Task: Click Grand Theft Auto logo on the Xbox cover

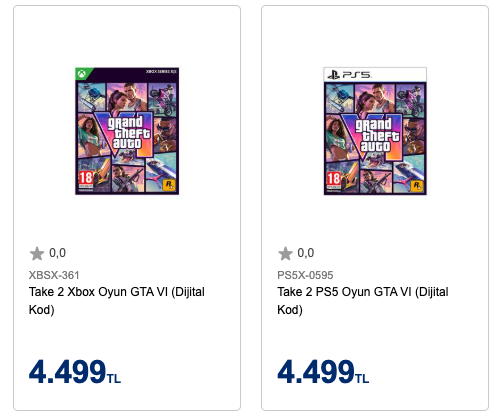Action: click(x=127, y=133)
